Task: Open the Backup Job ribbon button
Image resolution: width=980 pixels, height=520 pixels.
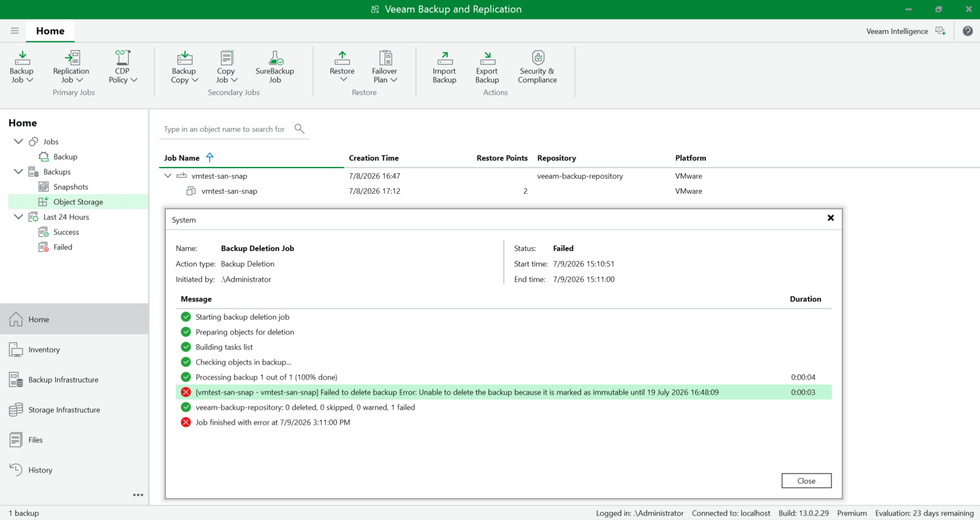Action: click(22, 67)
